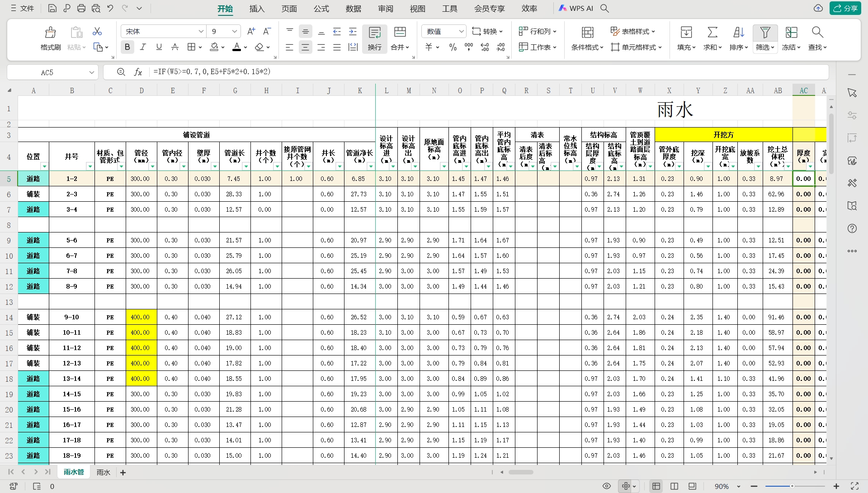Adjust the zoom slider handle
This screenshot has height=493, width=868.
(x=792, y=486)
